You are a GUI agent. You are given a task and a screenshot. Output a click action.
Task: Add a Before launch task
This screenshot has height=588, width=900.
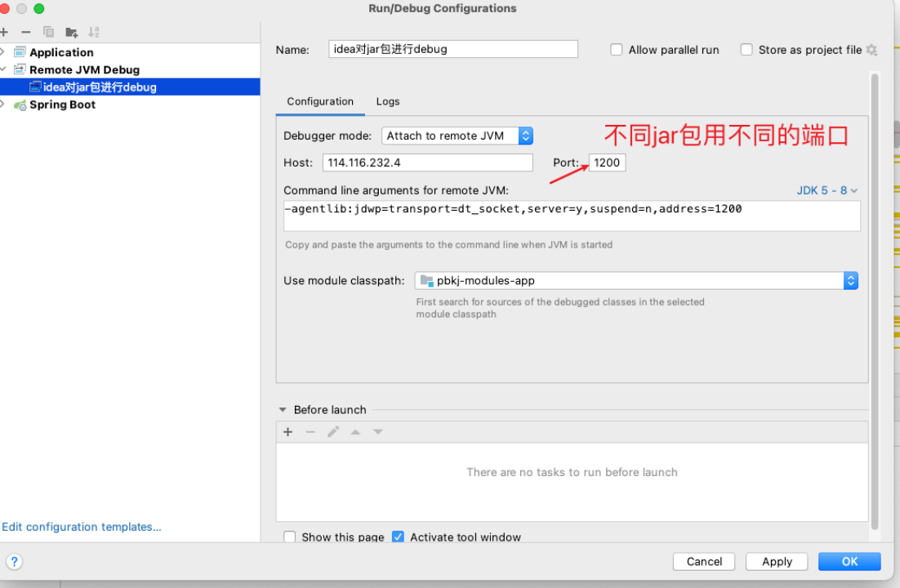pos(287,431)
